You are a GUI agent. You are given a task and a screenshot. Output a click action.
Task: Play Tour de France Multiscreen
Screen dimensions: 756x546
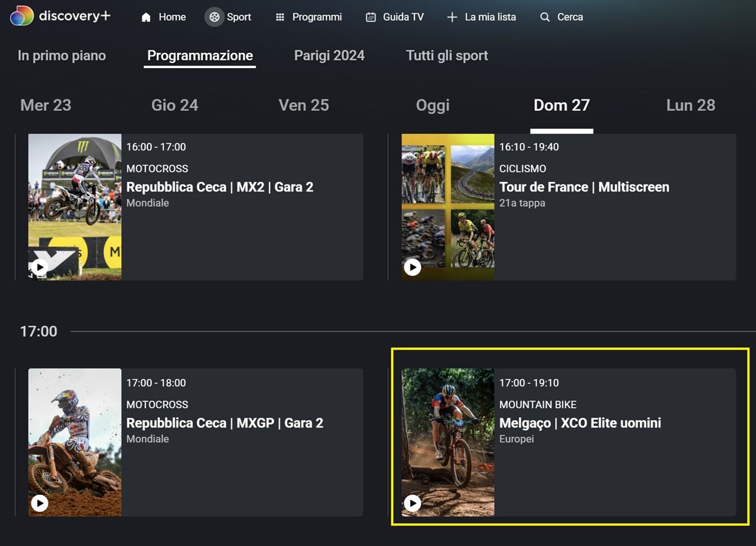pyautogui.click(x=413, y=267)
